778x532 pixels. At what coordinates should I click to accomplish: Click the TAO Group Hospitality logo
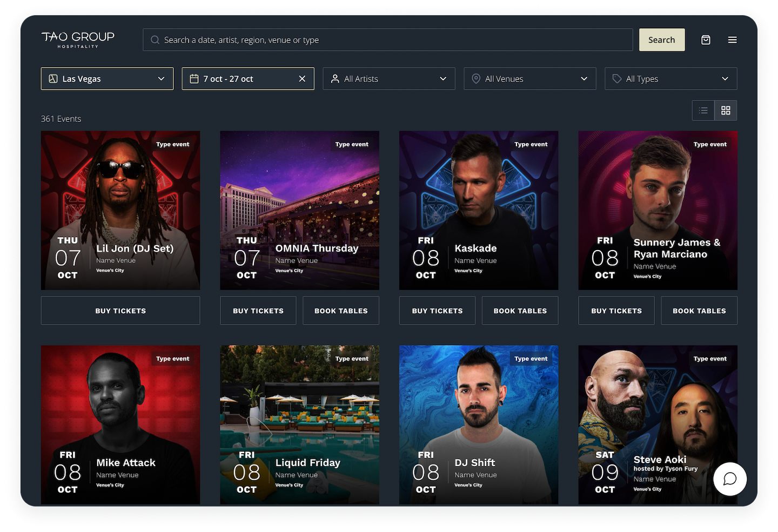pos(78,39)
